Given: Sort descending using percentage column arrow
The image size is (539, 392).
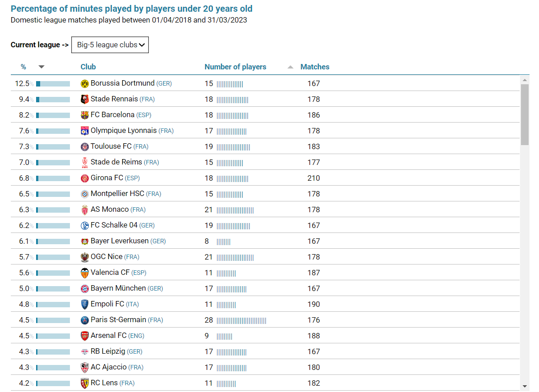Looking at the screenshot, I should (41, 67).
